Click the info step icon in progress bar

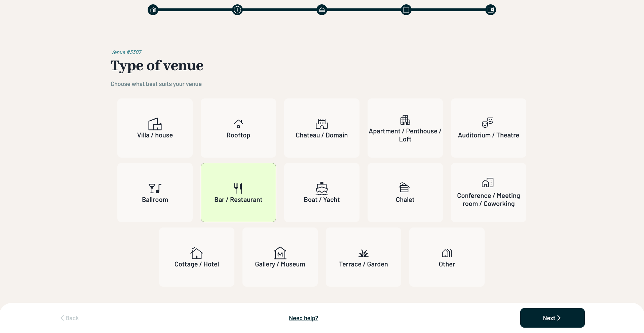(237, 10)
